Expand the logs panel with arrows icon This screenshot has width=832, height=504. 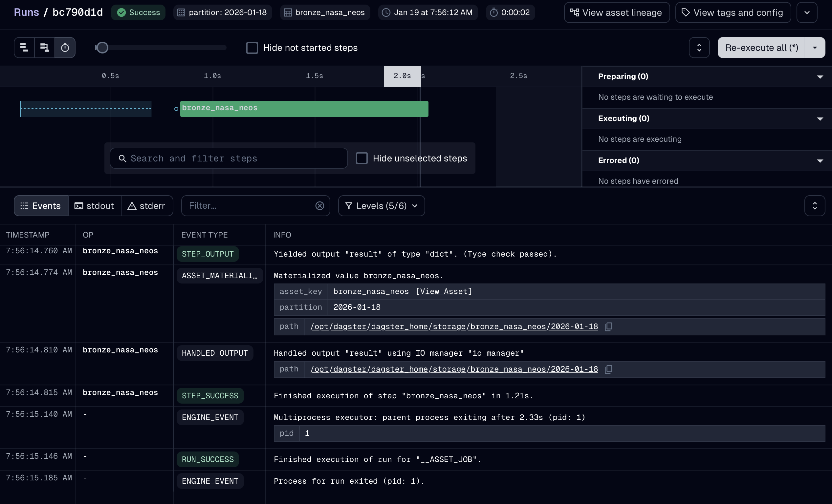815,206
